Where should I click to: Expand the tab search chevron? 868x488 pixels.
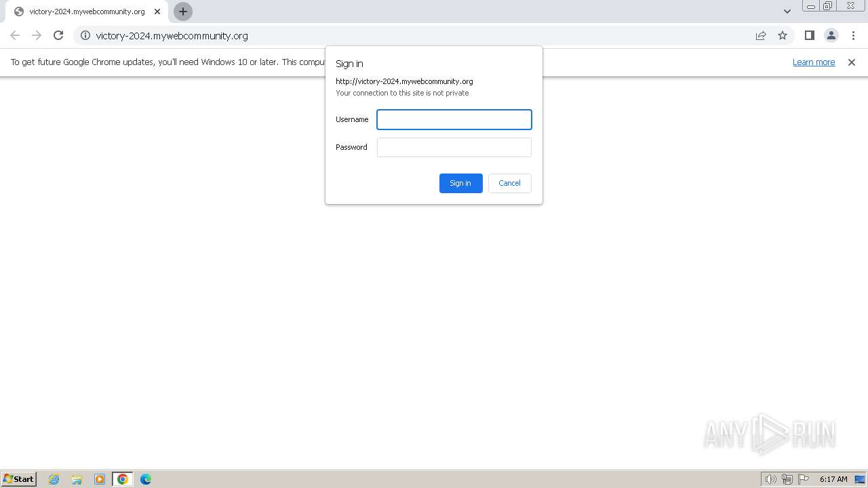[787, 12]
